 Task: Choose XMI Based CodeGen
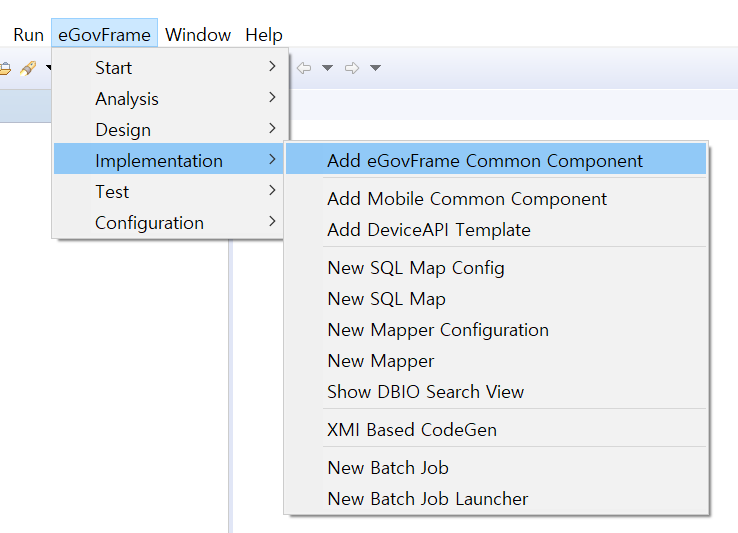tap(496, 430)
